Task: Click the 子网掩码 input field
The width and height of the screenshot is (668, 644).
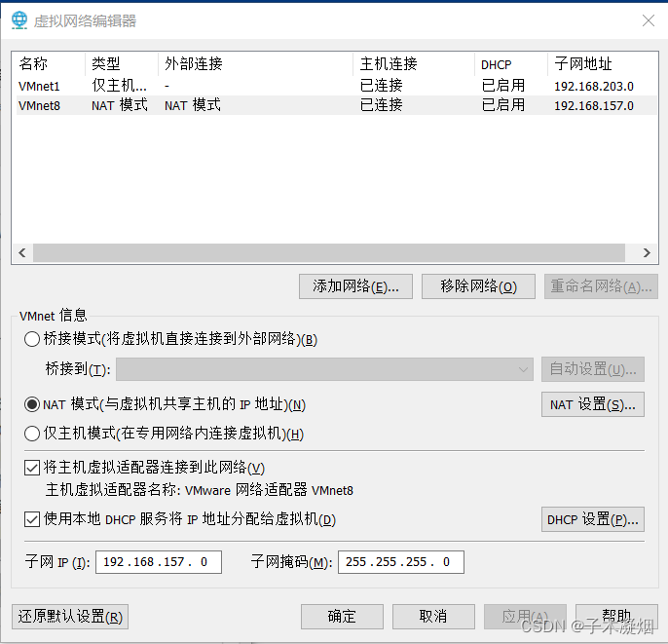Action: [x=401, y=562]
